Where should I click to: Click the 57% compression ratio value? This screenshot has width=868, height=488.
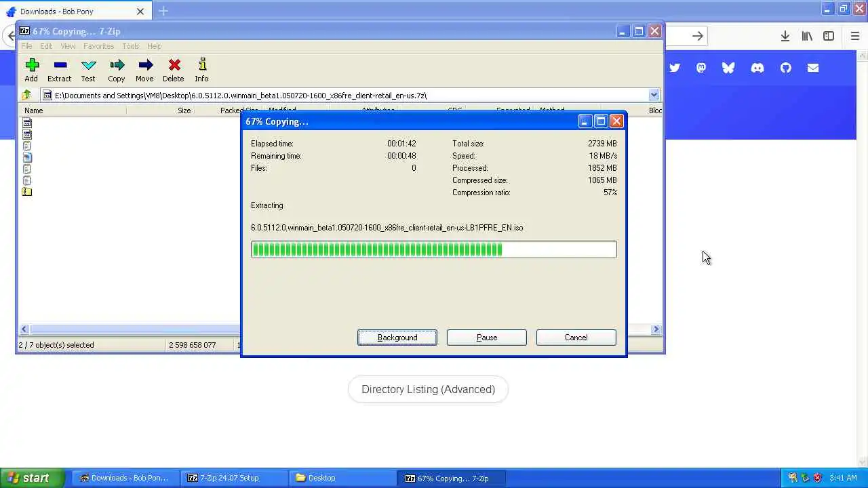pos(610,192)
